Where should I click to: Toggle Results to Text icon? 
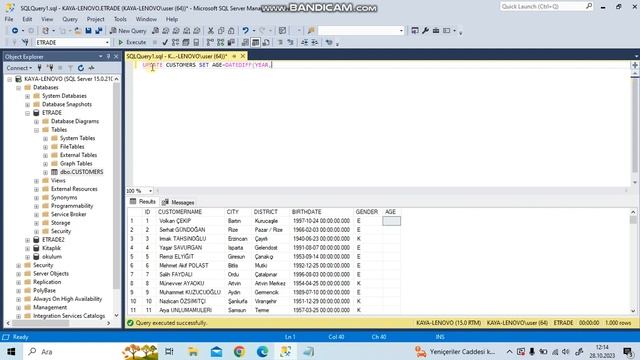[x=245, y=42]
